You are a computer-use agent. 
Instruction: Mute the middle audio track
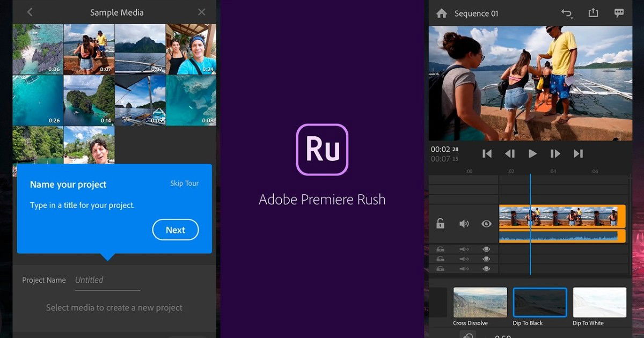[x=464, y=259]
